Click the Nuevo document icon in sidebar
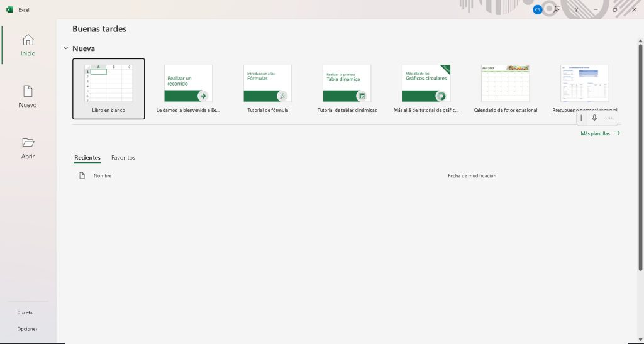This screenshot has width=644, height=344. (28, 91)
